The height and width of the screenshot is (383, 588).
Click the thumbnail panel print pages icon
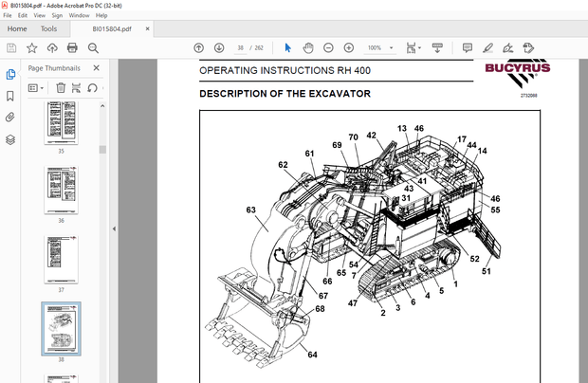(76, 88)
